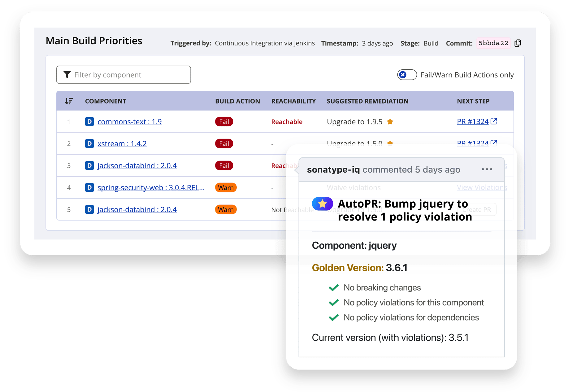Click the Warn badge in spring-security-web row

pyautogui.click(x=226, y=187)
